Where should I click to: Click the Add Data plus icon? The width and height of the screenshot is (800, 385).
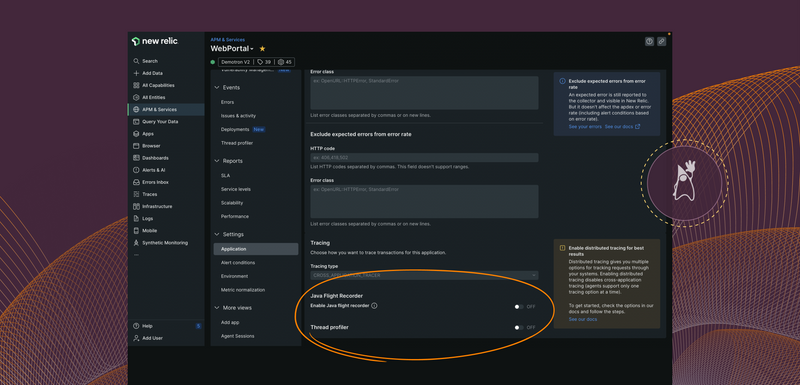(x=136, y=73)
